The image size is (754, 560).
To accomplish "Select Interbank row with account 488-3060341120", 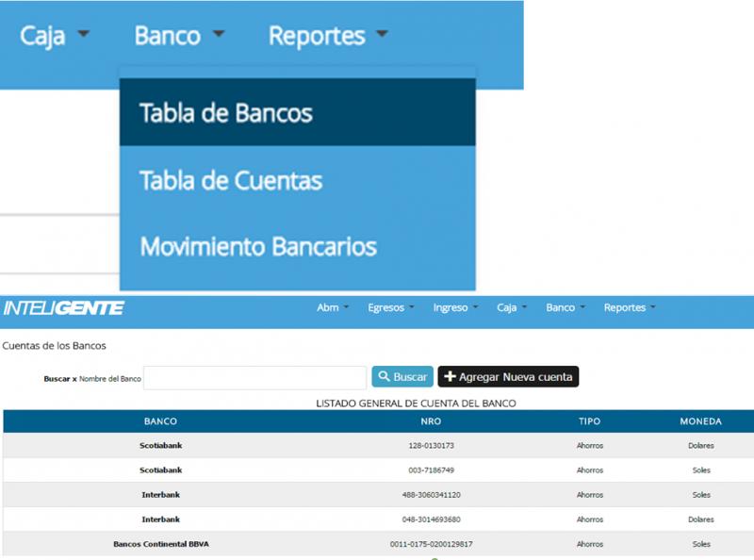I will (378, 495).
